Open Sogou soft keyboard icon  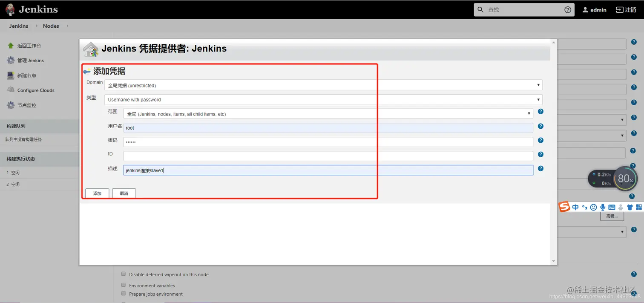612,208
